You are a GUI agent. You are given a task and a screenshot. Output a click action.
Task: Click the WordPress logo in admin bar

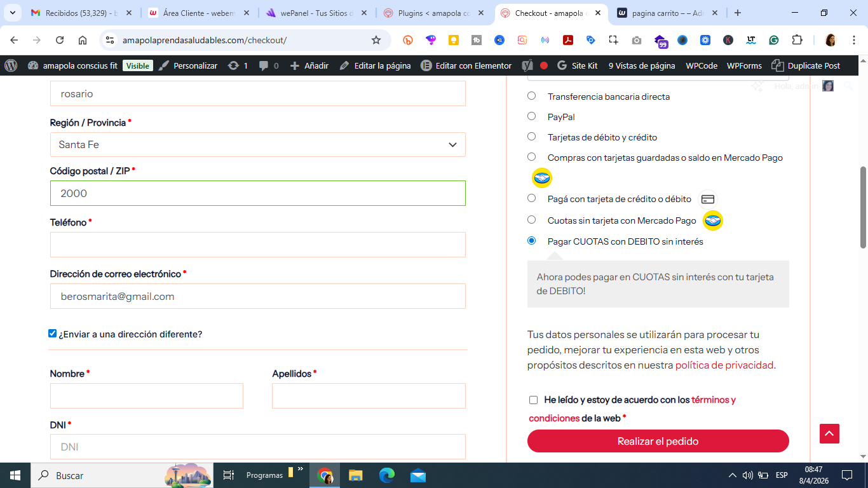click(x=11, y=65)
